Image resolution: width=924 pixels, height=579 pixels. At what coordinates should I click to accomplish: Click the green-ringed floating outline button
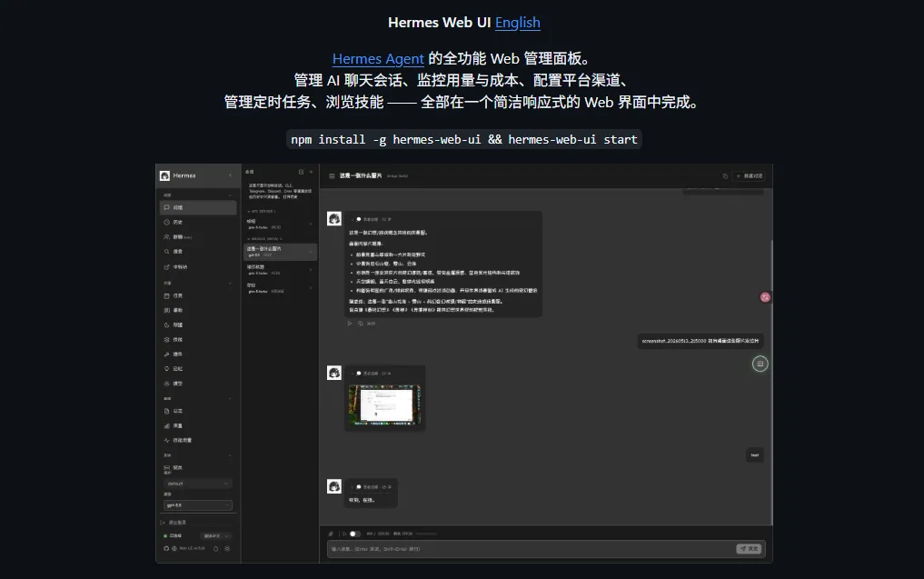760,364
